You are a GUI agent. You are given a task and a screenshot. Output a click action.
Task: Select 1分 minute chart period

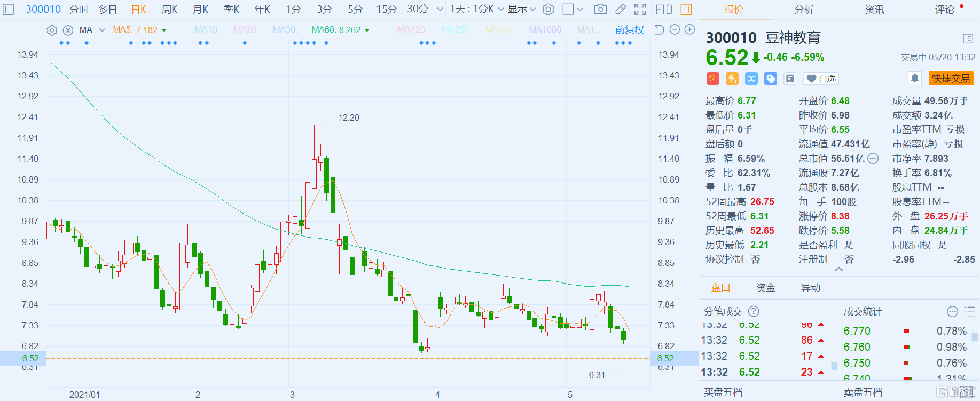(x=293, y=9)
